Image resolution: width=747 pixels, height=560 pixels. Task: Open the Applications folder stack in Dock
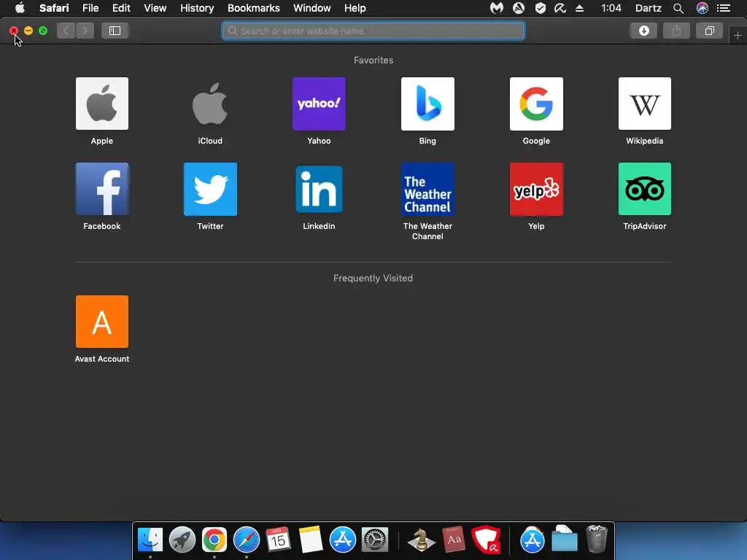(532, 540)
